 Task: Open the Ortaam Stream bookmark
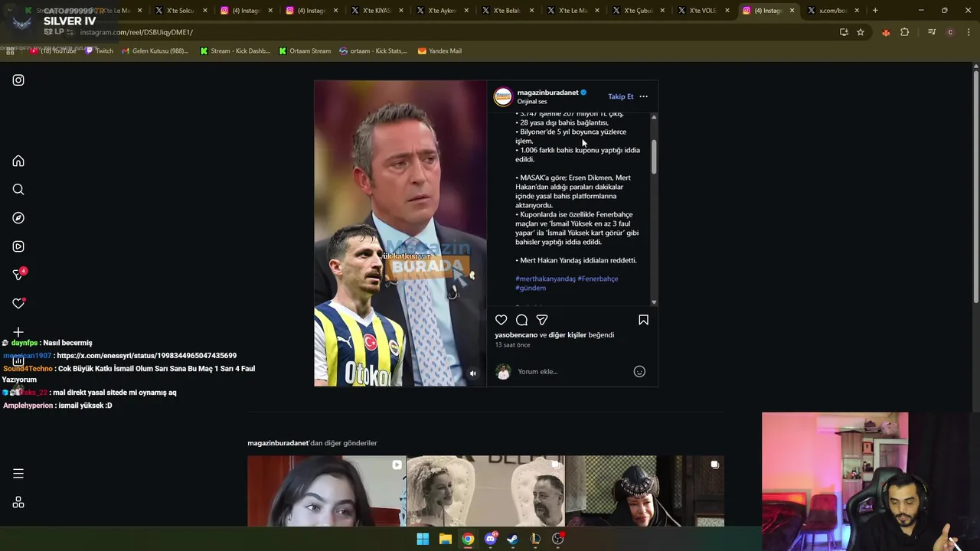(305, 51)
